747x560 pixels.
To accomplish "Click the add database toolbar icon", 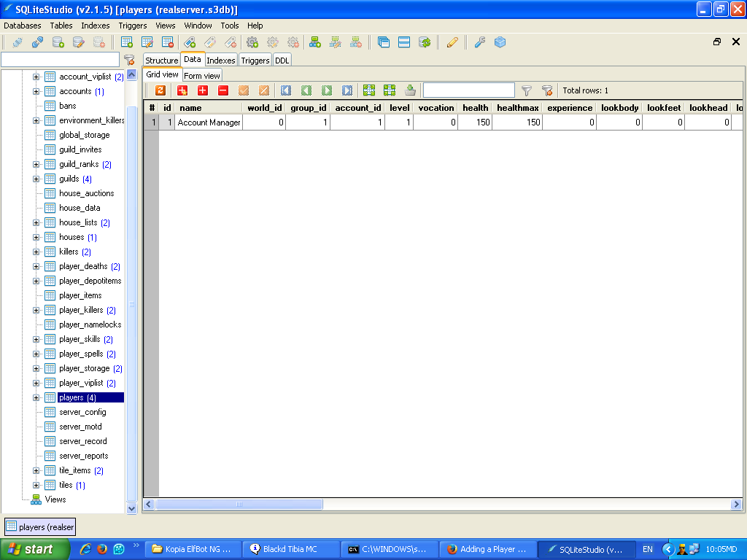I will click(x=58, y=42).
